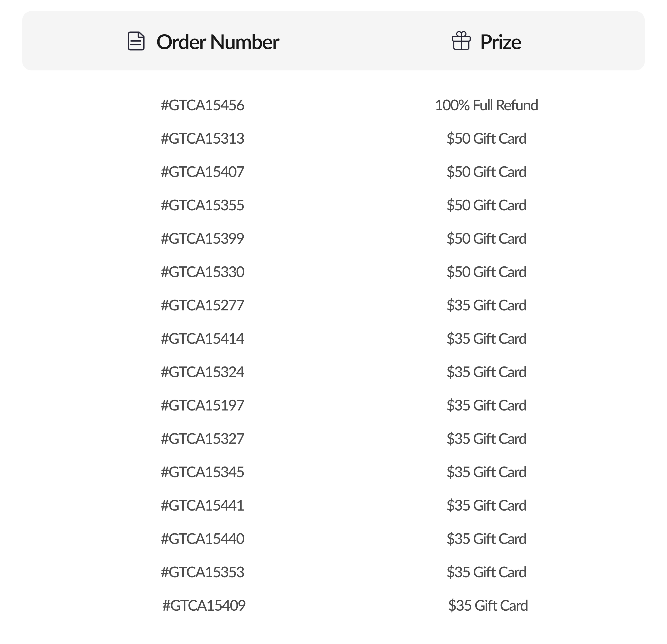Click $50 Gift Card for order #GTCA15330

tap(486, 272)
